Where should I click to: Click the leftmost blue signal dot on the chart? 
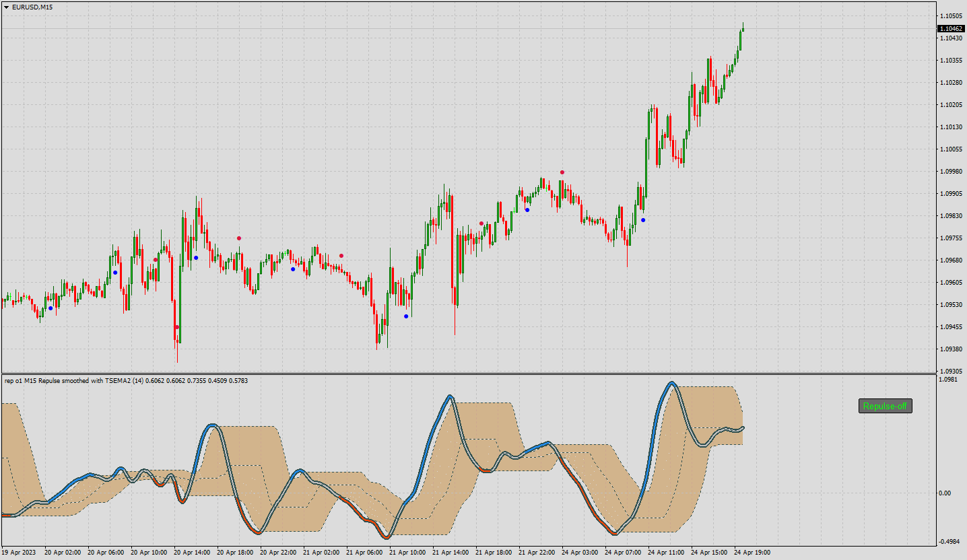tap(51, 308)
